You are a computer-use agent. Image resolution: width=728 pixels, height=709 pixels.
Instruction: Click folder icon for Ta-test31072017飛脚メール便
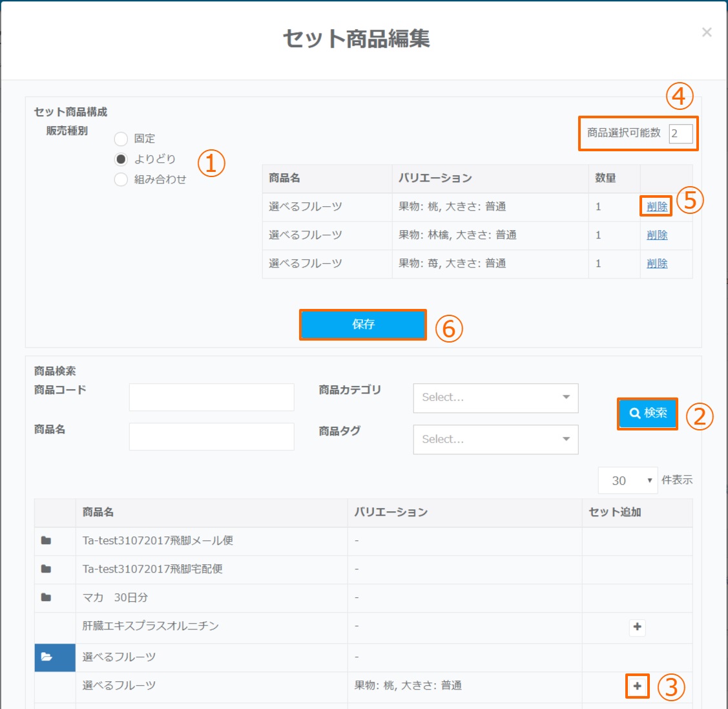[x=46, y=540]
